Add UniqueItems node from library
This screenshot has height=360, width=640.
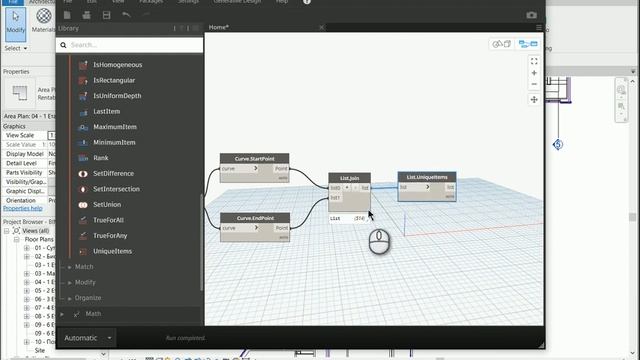112,251
